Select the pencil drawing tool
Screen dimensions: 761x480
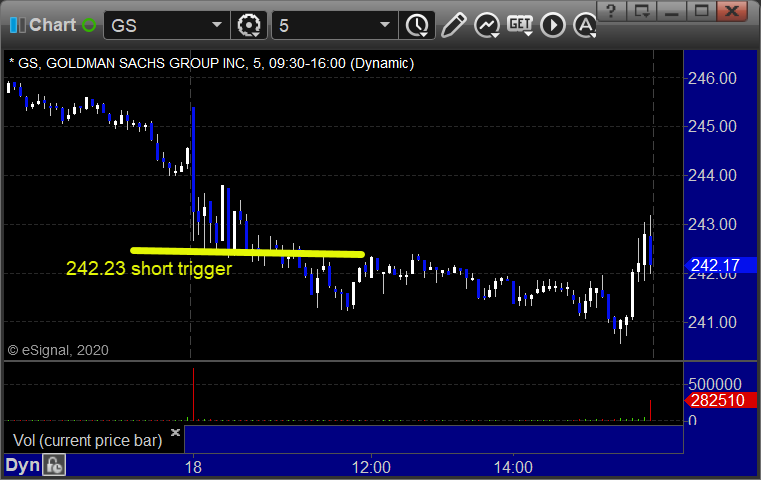(454, 25)
